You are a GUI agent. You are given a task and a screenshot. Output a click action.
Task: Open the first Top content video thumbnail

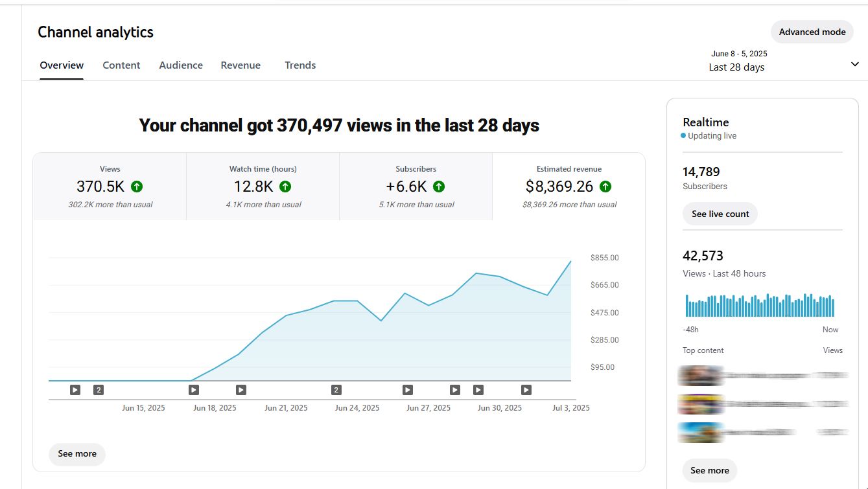pyautogui.click(x=701, y=375)
